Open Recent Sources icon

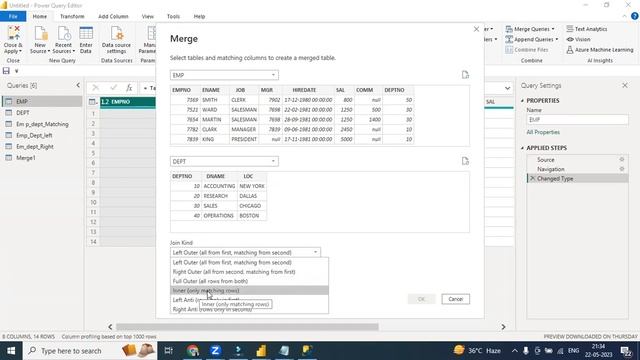64,33
